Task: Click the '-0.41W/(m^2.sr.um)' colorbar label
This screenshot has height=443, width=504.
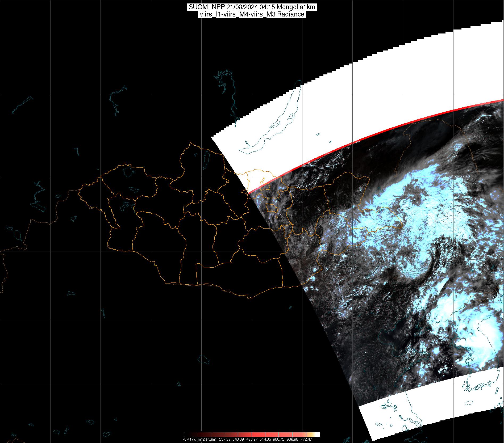Action: (199, 439)
